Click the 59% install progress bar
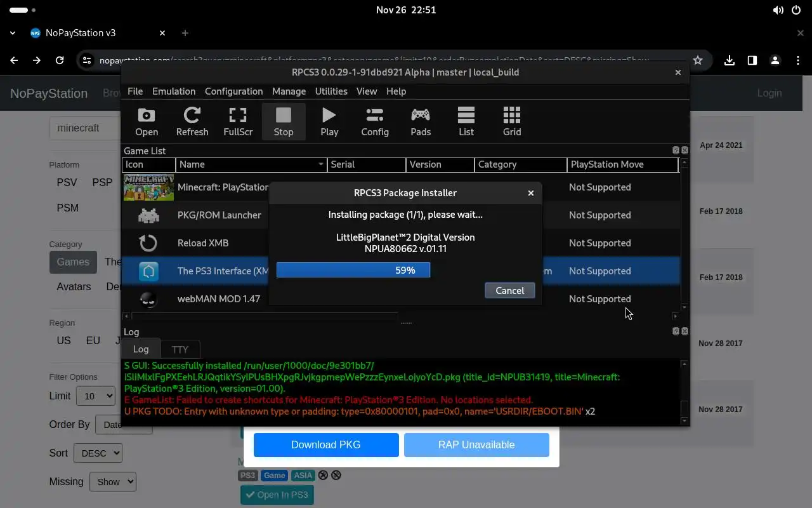This screenshot has height=508, width=812. [x=353, y=270]
